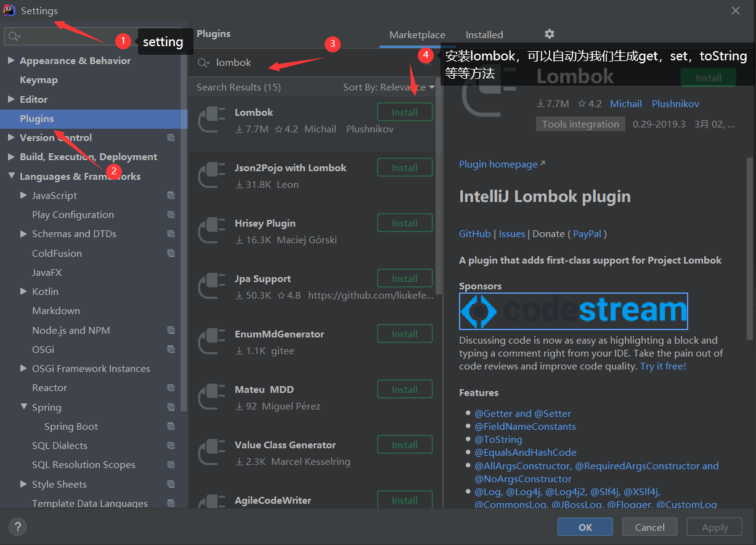Click the Tools integration tag
The image size is (756, 545).
[580, 124]
